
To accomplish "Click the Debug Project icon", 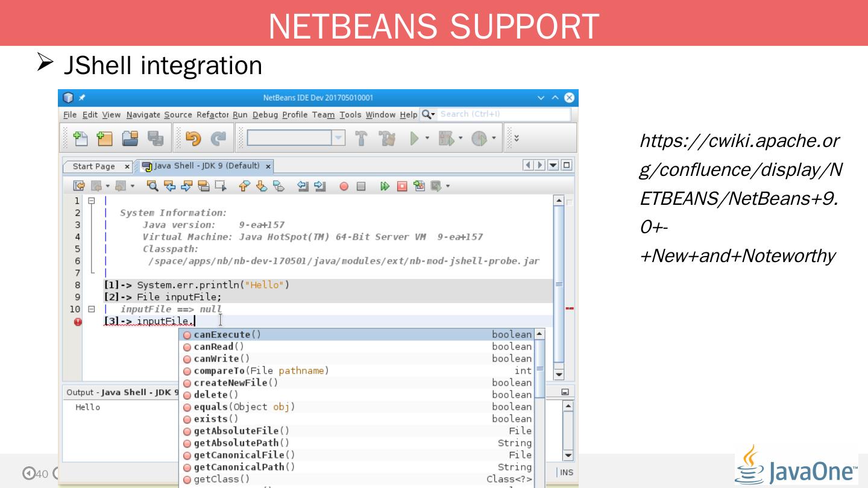I will click(447, 138).
